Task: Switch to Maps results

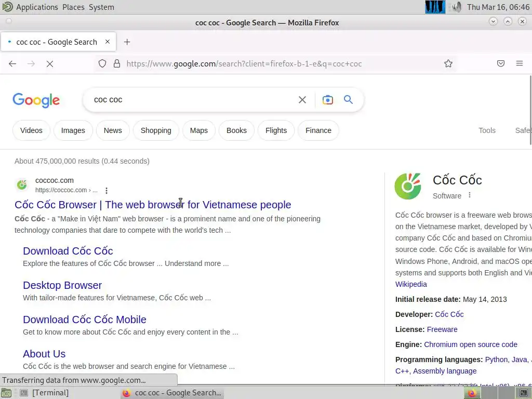Action: click(199, 130)
